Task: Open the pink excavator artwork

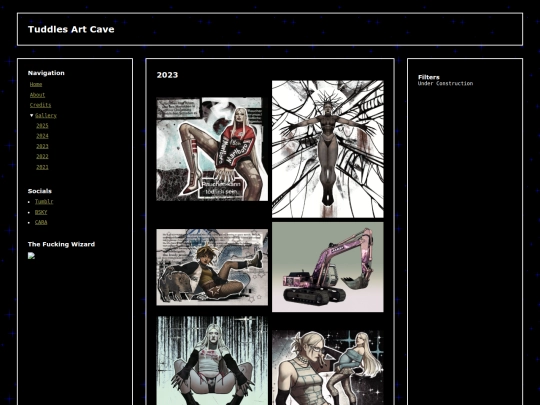Action: click(x=328, y=267)
